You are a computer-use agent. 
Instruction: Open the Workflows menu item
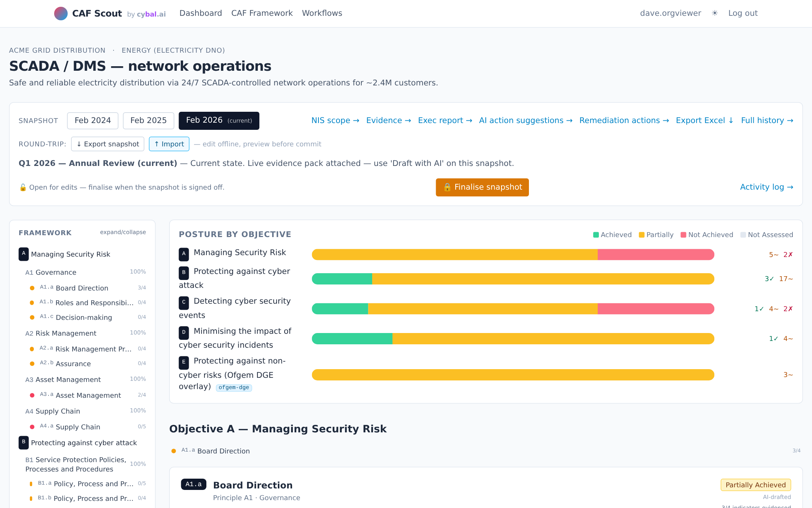tap(322, 13)
